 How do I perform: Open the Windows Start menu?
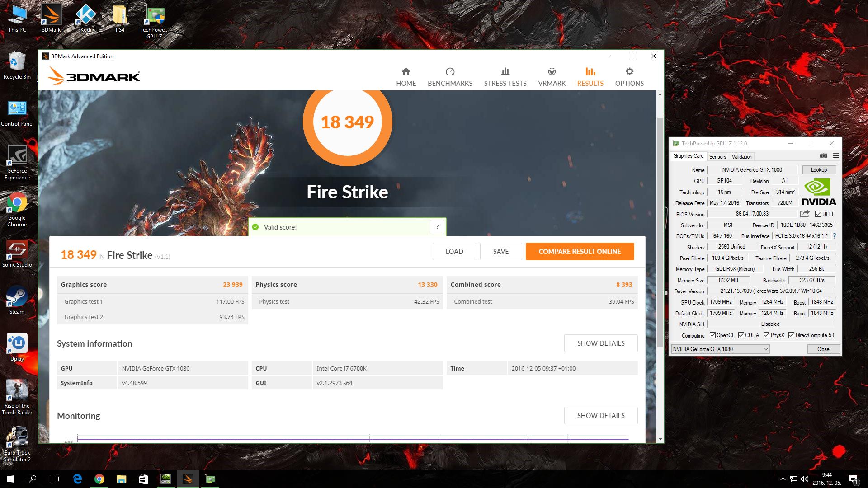[11, 479]
